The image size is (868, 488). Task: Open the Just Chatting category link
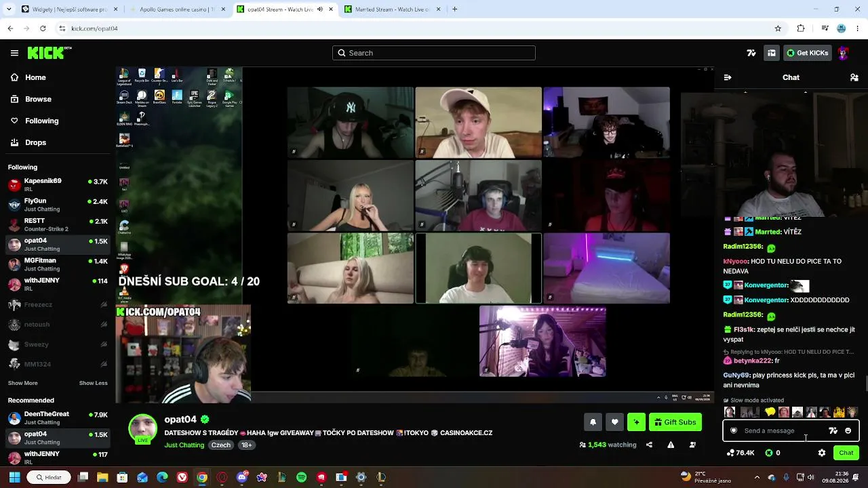point(184,445)
